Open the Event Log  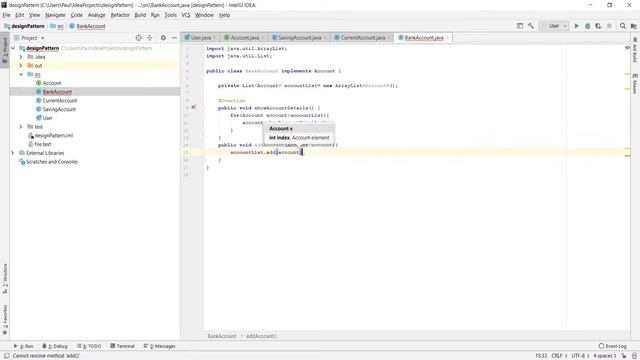612,346
